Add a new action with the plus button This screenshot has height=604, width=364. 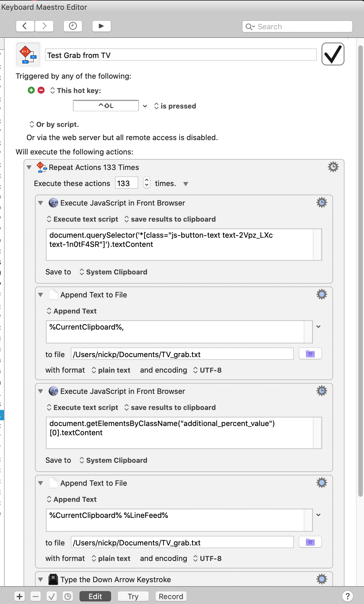point(20,597)
